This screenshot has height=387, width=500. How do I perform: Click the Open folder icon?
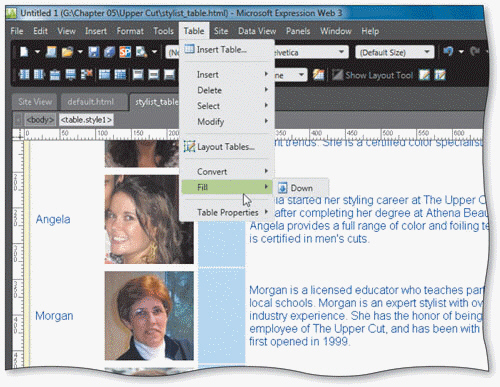67,52
